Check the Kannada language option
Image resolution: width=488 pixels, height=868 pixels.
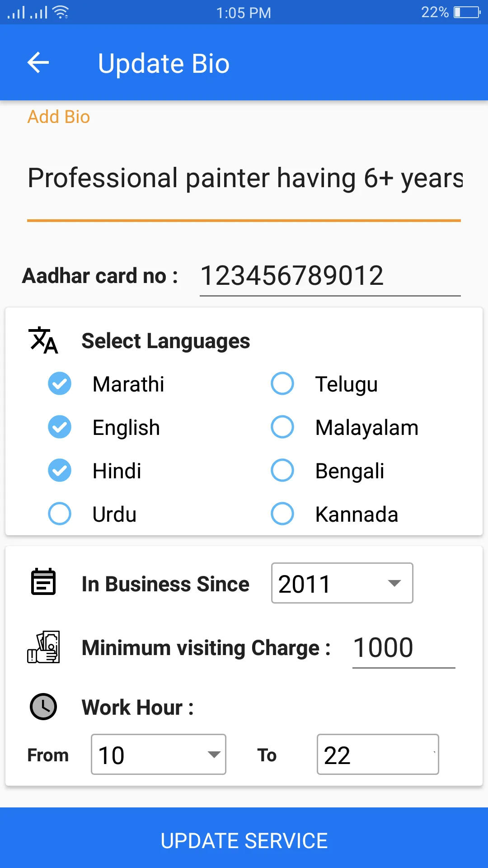pyautogui.click(x=282, y=514)
